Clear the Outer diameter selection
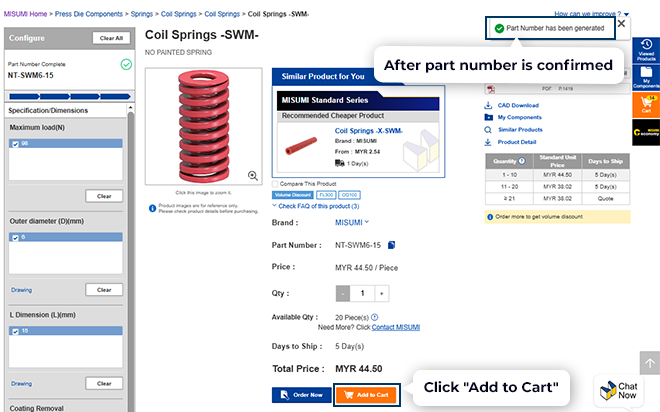Viewport: 660px width, 412px height. (x=104, y=290)
